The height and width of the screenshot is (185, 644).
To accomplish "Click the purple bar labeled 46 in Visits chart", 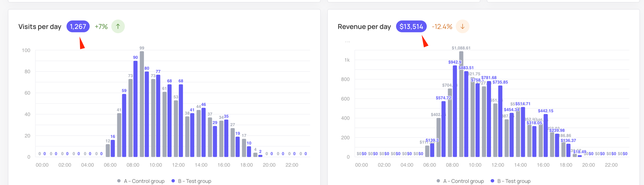I will tap(203, 132).
